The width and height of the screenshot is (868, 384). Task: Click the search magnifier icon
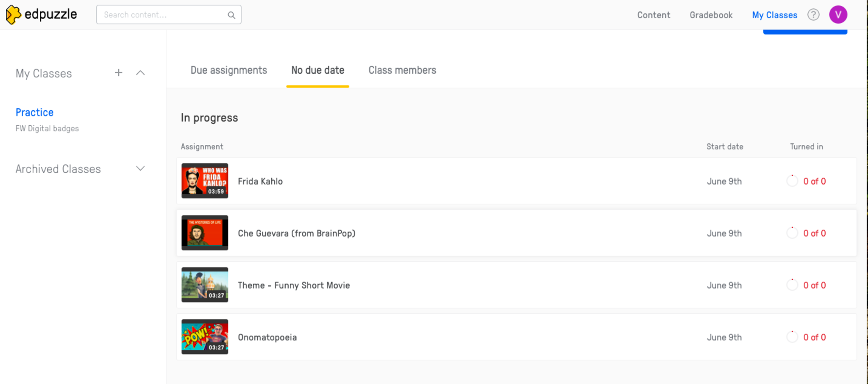click(231, 15)
